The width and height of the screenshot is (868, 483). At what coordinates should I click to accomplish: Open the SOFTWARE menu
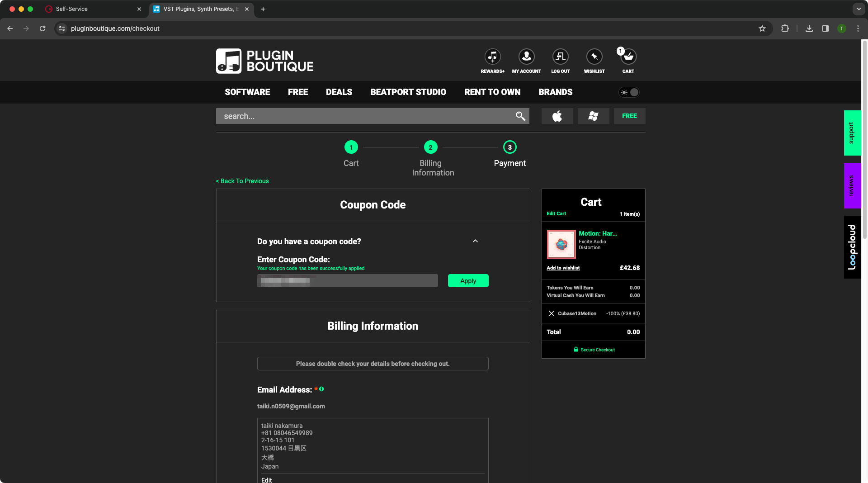pos(247,92)
